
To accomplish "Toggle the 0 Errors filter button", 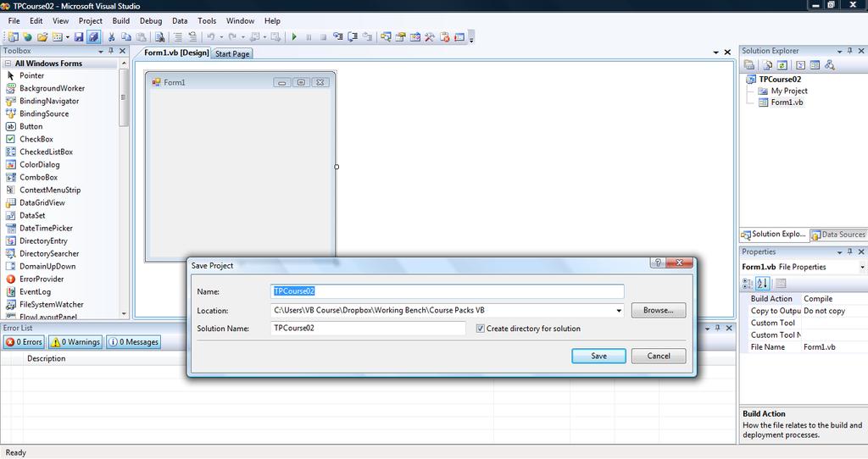I will pos(24,342).
